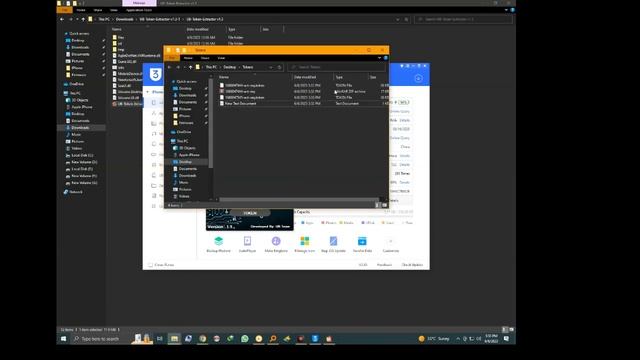
Task: Open Task View on taskbar
Action: click(x=160, y=339)
